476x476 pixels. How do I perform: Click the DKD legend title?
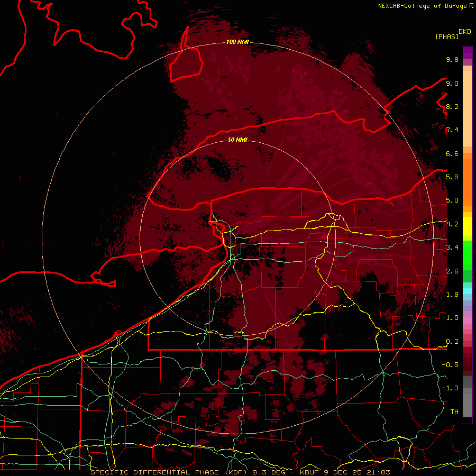pos(465,32)
